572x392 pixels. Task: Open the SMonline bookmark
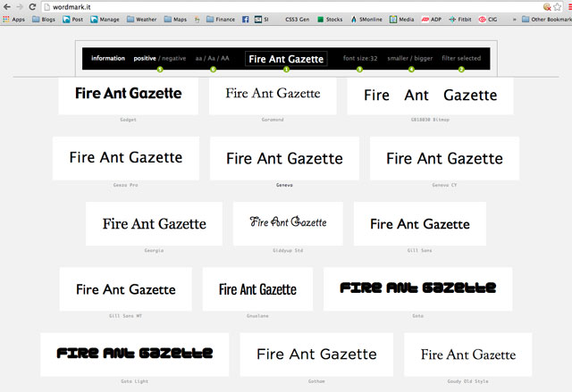click(x=366, y=20)
